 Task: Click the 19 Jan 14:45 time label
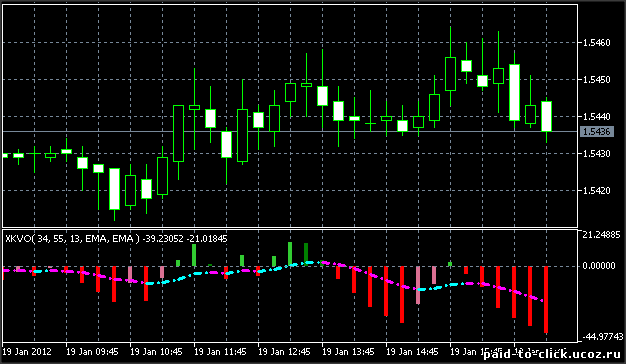pyautogui.click(x=412, y=352)
